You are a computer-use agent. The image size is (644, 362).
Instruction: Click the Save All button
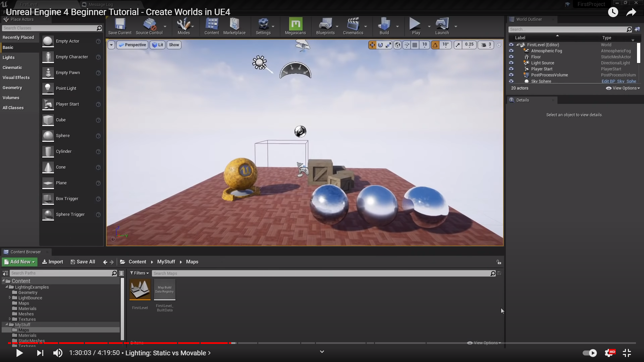click(x=83, y=262)
